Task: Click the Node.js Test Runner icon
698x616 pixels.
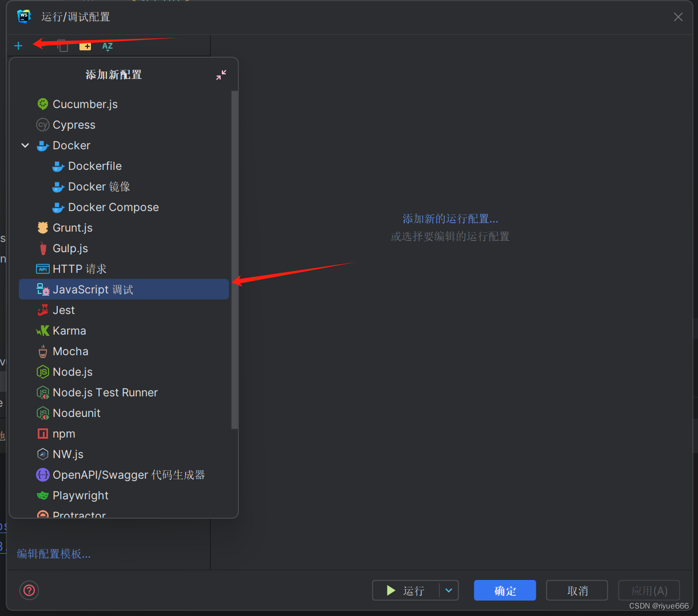Action: [43, 392]
